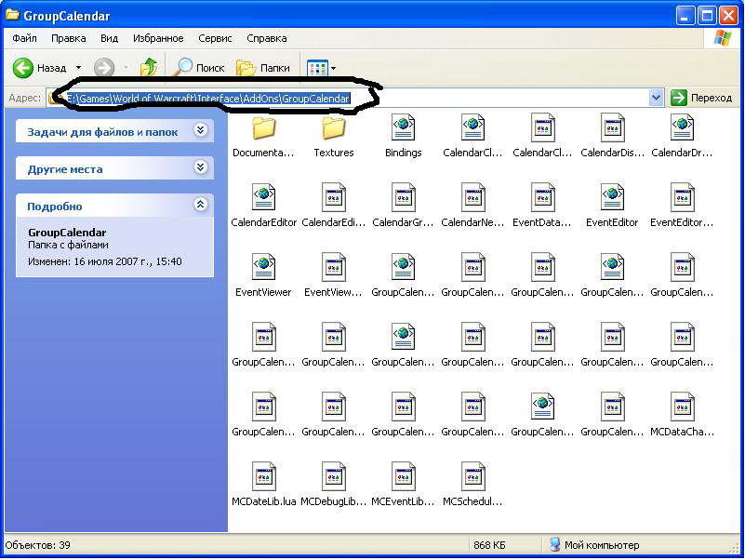Screen dimensions: 745x560
Task: Click the green Up folder icon
Action: pos(149,67)
